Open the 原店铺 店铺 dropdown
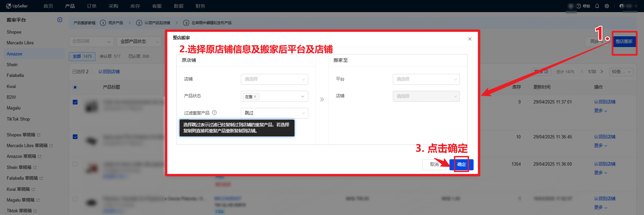Screen dimensions: 644x215 (274, 79)
